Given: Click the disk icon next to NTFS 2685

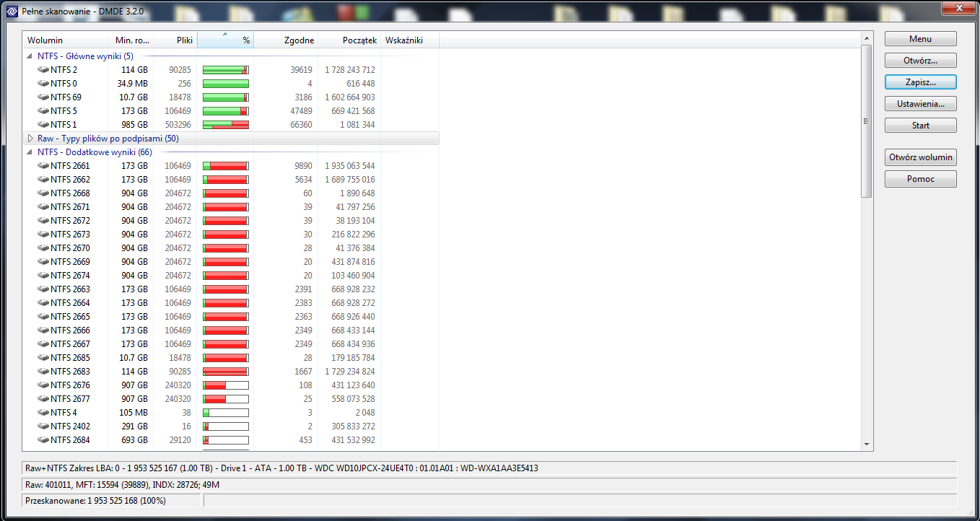Looking at the screenshot, I should [x=43, y=358].
